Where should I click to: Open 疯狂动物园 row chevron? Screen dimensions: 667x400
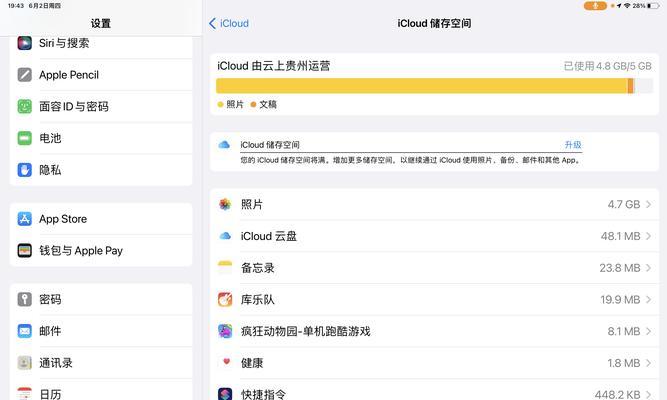tap(648, 331)
